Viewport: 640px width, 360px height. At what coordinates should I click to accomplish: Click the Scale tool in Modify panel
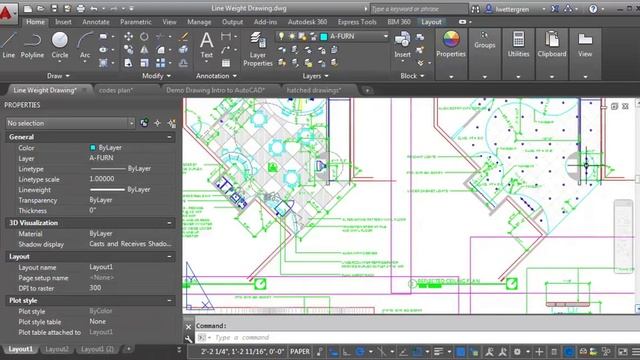click(x=144, y=63)
